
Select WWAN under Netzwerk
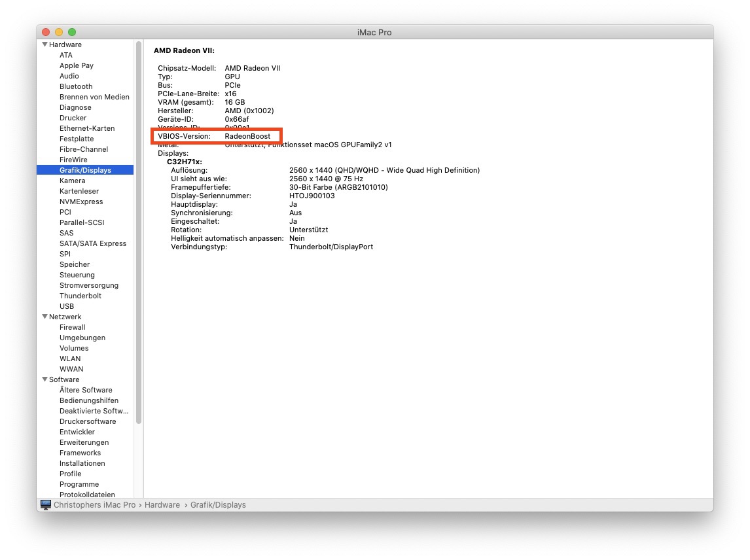point(71,369)
